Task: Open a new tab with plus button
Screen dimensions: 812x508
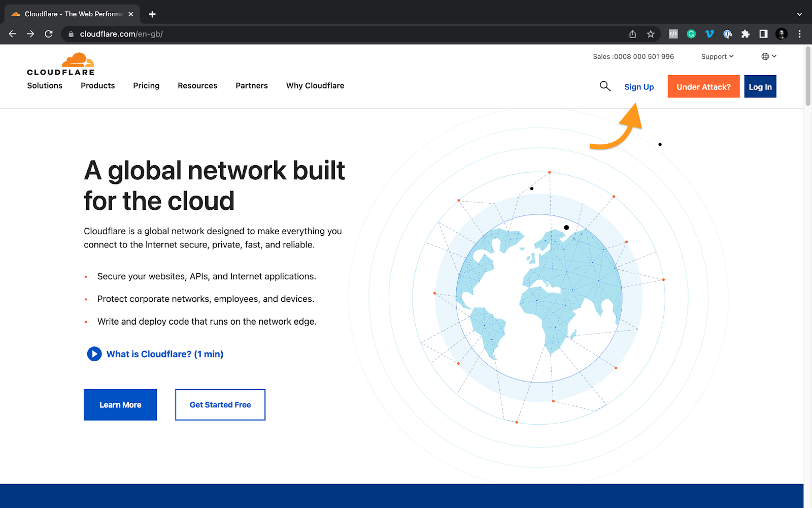Action: (152, 14)
